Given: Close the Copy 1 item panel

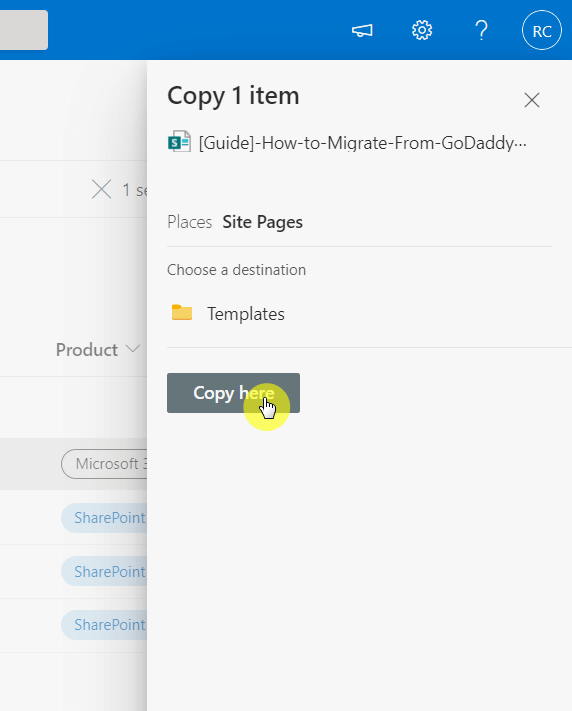Looking at the screenshot, I should coord(532,100).
